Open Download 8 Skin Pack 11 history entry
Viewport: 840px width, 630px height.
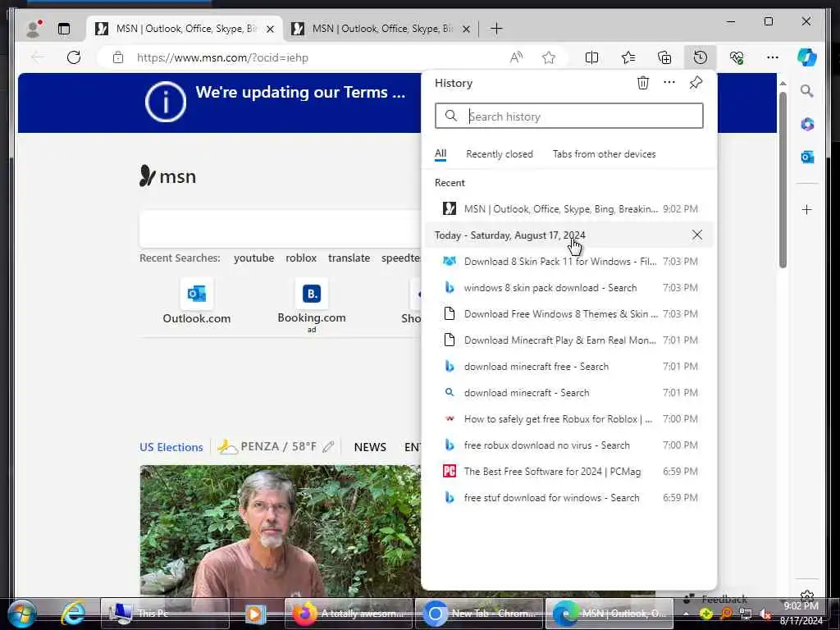[569, 262]
